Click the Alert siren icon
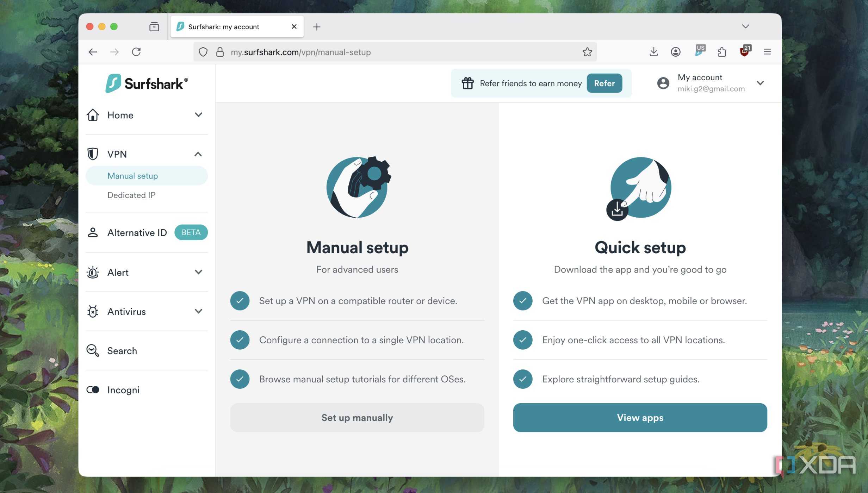 pyautogui.click(x=93, y=272)
